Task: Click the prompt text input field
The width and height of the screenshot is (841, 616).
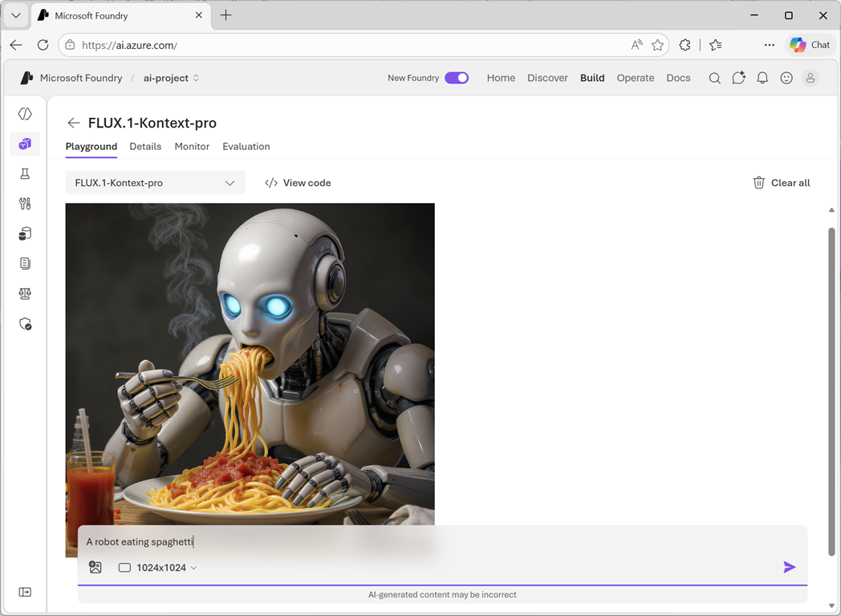Action: tap(442, 542)
